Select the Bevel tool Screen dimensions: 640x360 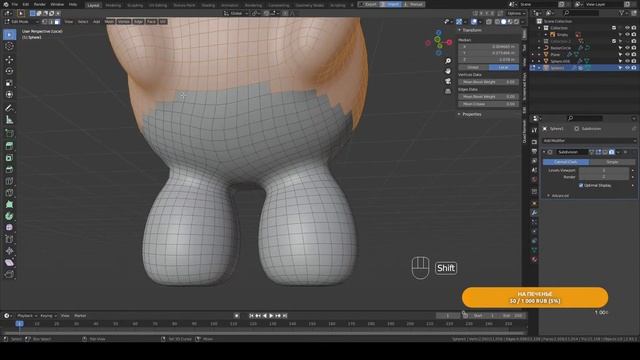9,169
